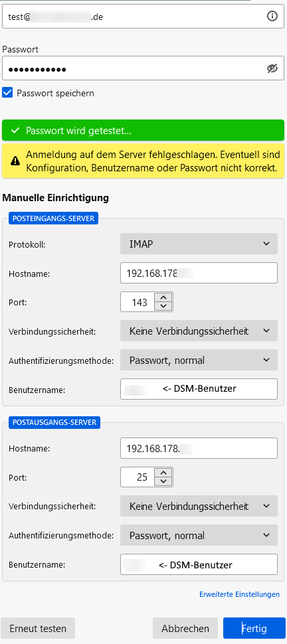Viewport: 287px width, 644px height.
Task: Decrease the incoming server port with down arrow
Action: point(163,306)
